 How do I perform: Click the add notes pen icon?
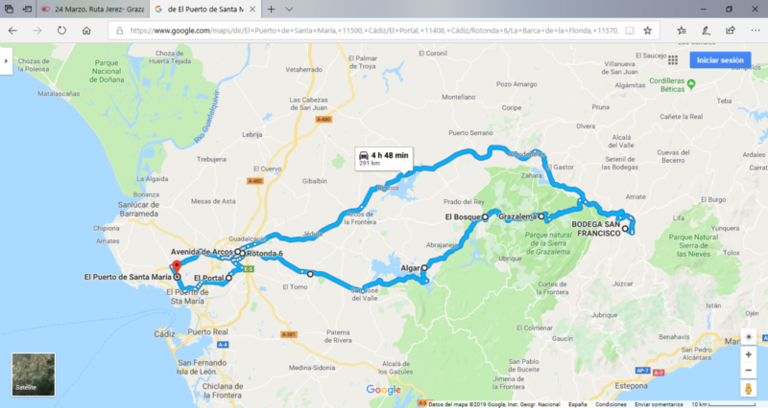706,30
